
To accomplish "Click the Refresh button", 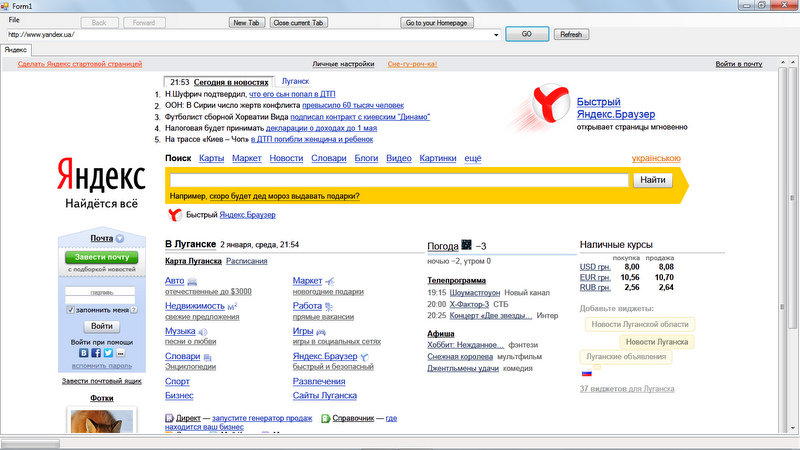I will [x=571, y=34].
